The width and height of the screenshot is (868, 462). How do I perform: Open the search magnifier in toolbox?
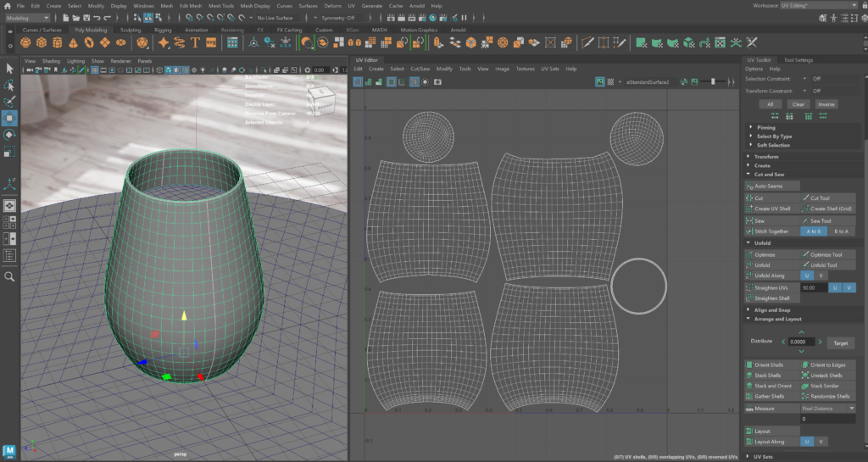9,276
